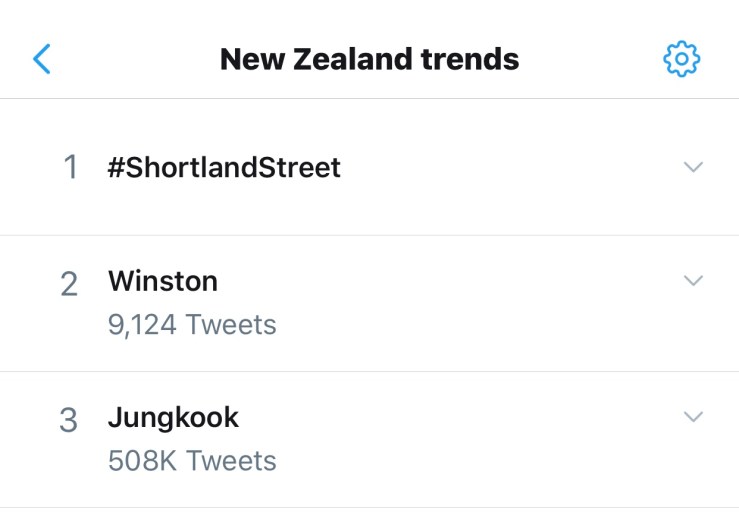Screen dimensions: 739x512
Task: Click 'Tweets' label under Jungkook
Action: click(x=231, y=461)
